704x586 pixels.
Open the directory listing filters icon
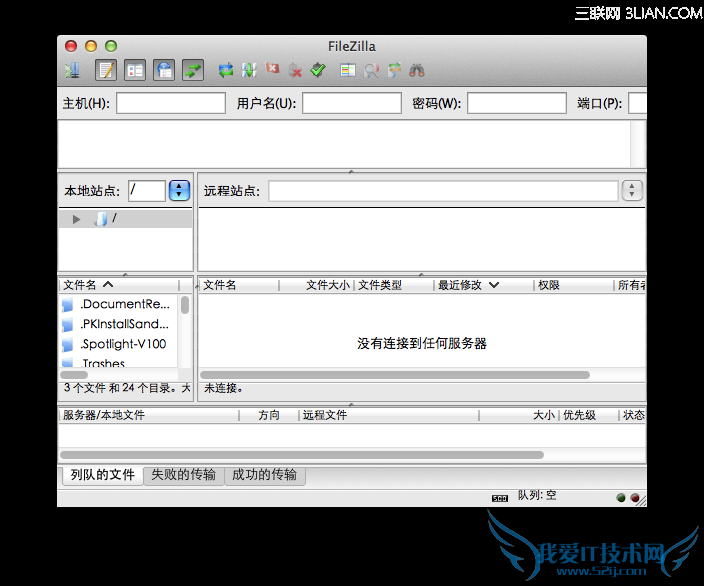pos(348,70)
